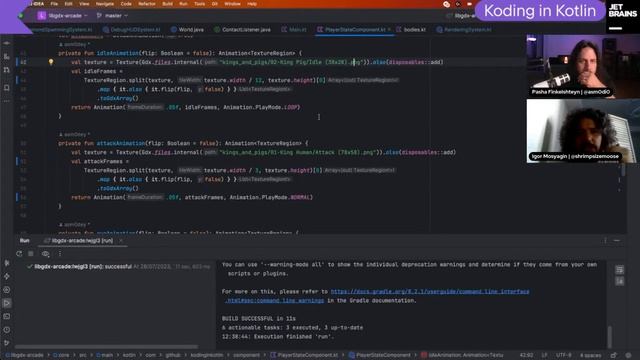
Task: Change UTF-8 file encoding in status bar
Action: coord(563,355)
